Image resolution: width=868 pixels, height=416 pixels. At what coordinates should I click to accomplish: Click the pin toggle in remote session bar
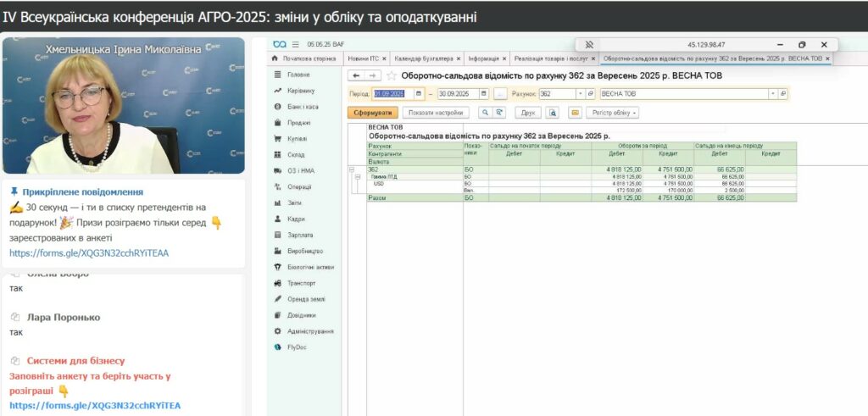[589, 44]
